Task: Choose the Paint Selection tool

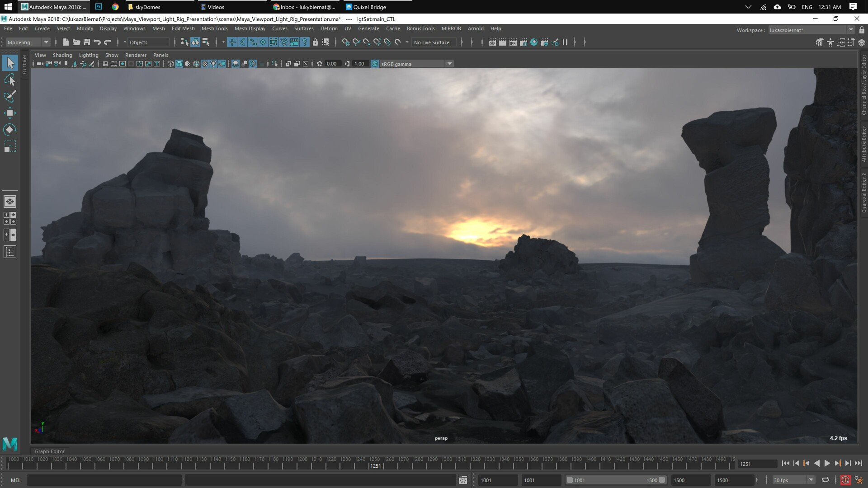Action: (9, 96)
